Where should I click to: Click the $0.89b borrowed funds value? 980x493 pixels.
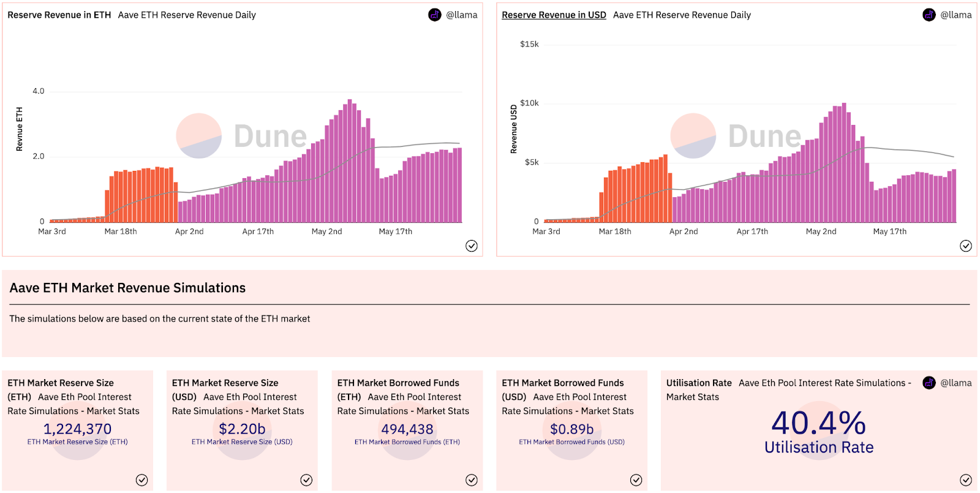pyautogui.click(x=571, y=429)
